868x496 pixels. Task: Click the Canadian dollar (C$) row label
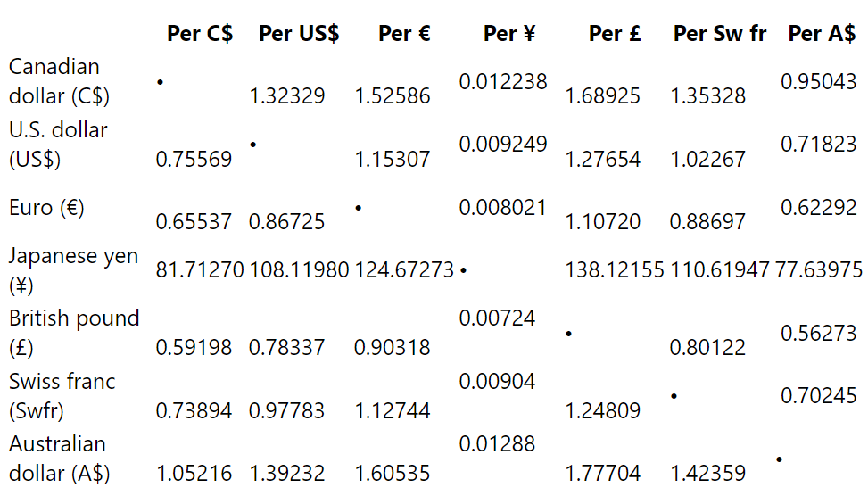[59, 81]
